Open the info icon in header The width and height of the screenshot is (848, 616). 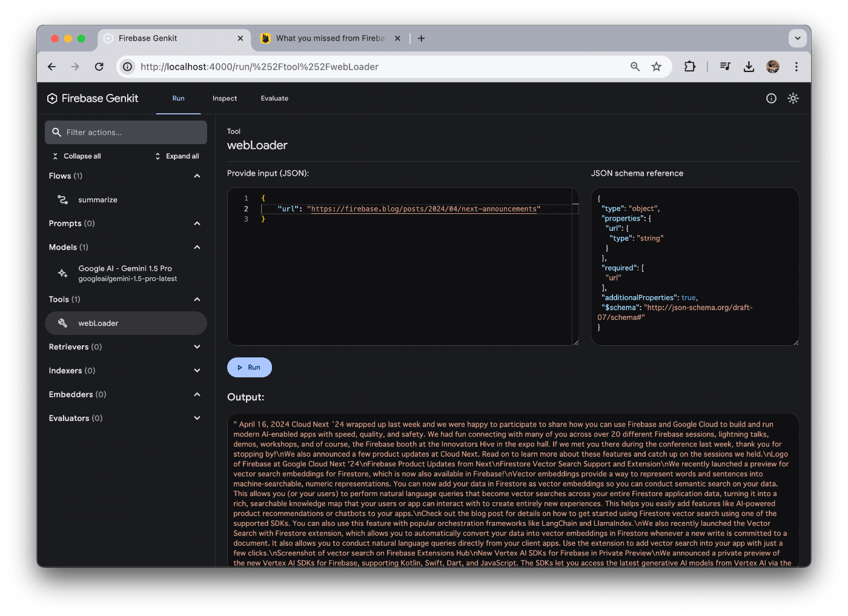(x=771, y=98)
